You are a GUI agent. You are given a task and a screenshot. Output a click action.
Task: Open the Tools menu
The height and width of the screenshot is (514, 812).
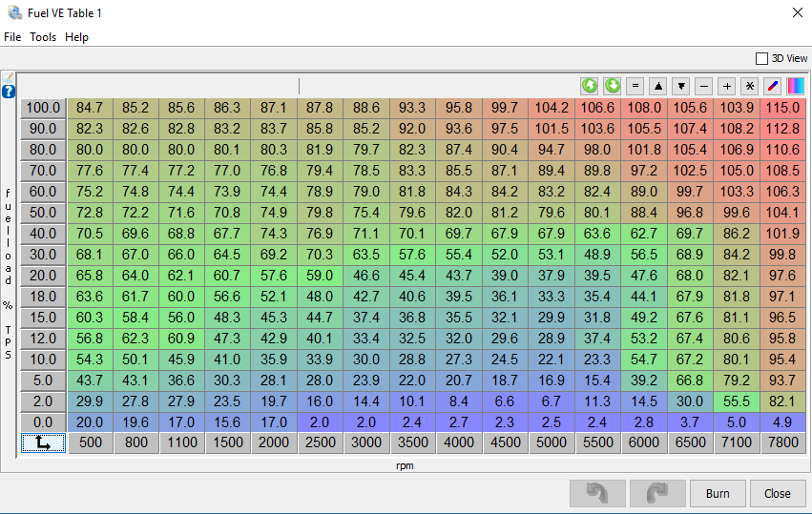point(43,37)
